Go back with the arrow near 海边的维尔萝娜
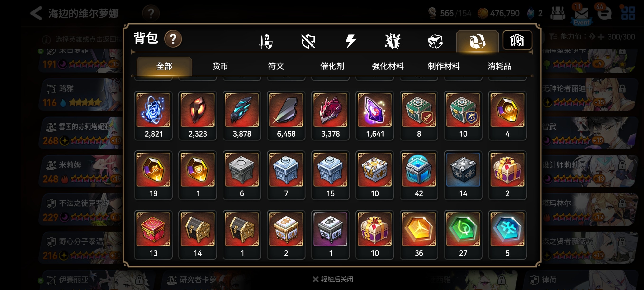 point(37,13)
